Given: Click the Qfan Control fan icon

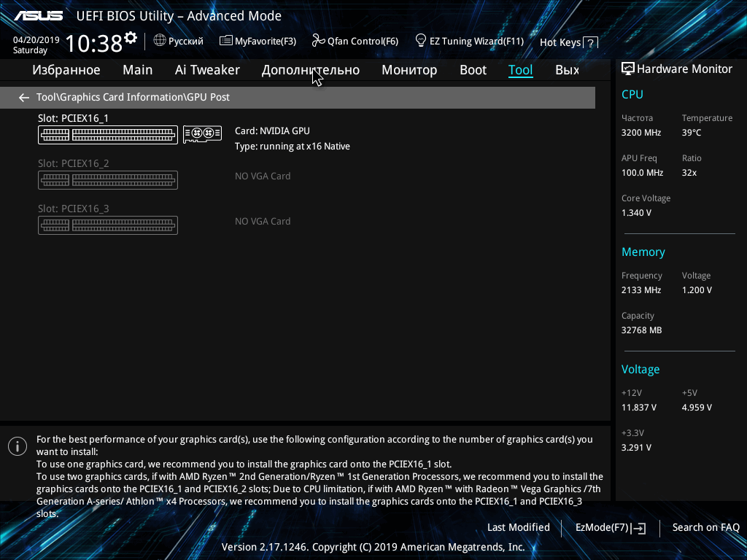Looking at the screenshot, I should 318,41.
